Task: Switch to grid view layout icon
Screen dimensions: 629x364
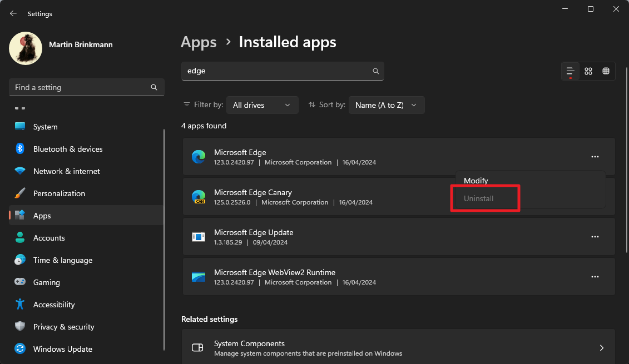Action: [x=588, y=71]
